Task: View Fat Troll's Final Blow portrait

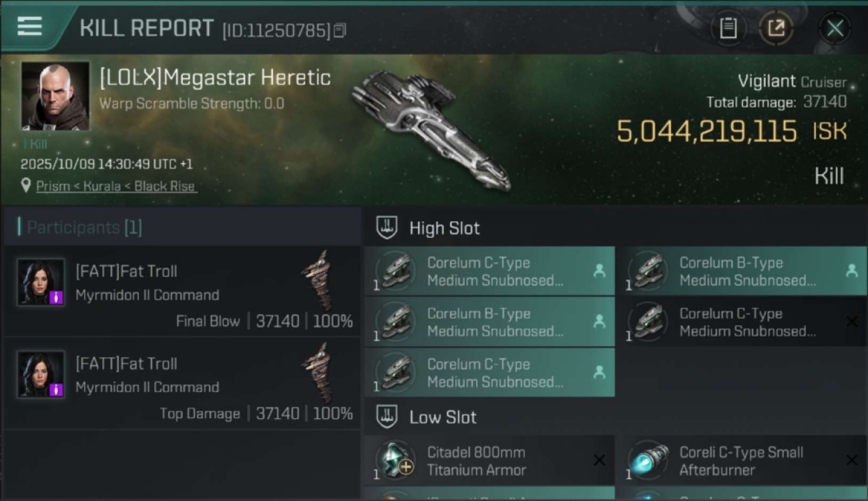Action: coord(41,282)
